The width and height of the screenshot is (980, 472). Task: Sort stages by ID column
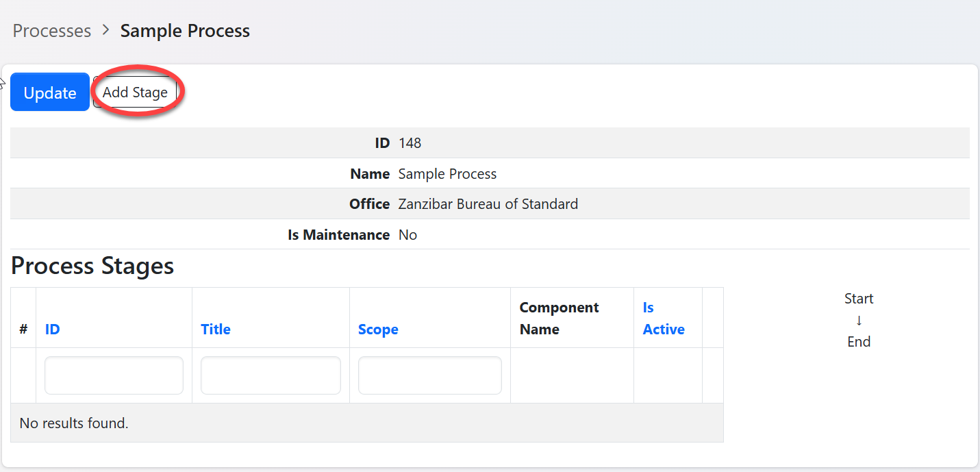point(53,330)
